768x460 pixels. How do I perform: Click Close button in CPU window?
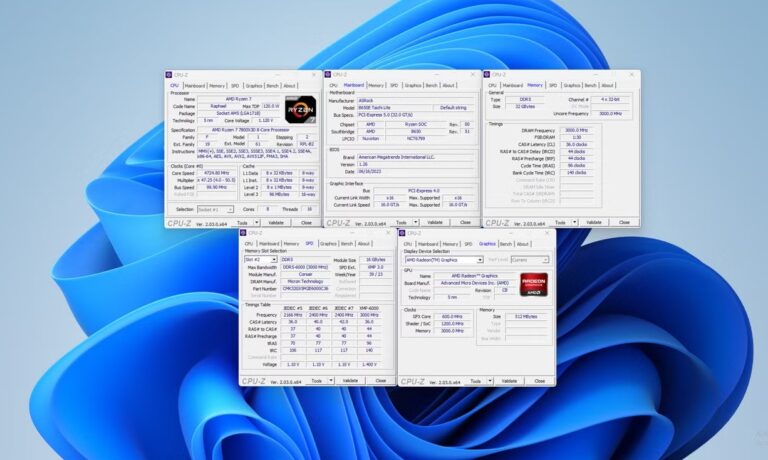point(307,222)
